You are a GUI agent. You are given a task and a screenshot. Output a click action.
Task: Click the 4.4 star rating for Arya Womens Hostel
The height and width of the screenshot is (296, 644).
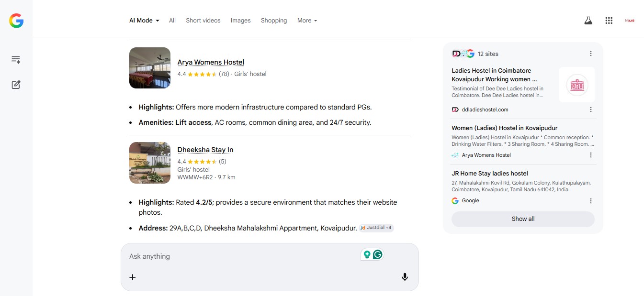point(203,74)
